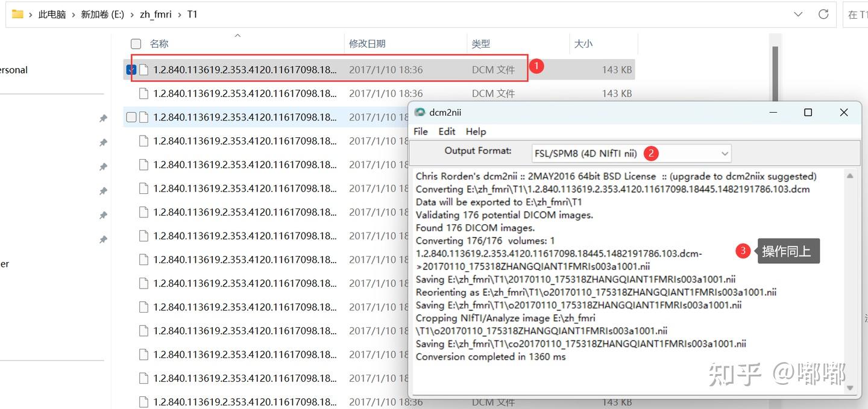Open the File menu in dcm2nii
This screenshot has width=868, height=409.
tap(420, 131)
